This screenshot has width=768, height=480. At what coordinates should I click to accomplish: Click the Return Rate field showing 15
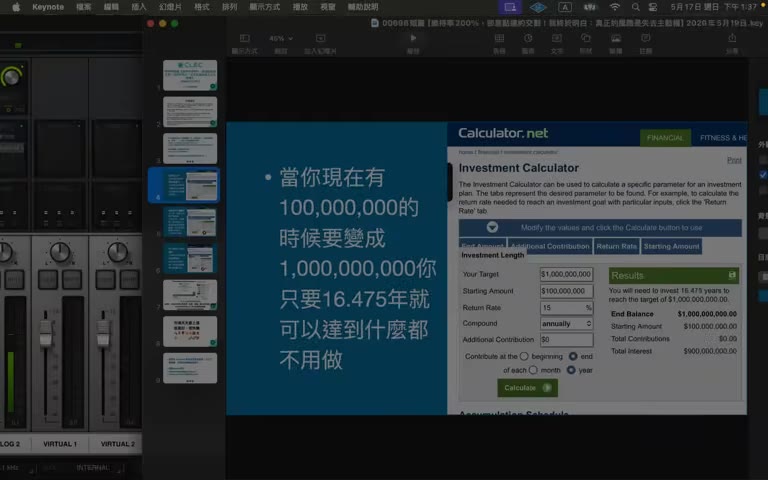click(x=566, y=308)
